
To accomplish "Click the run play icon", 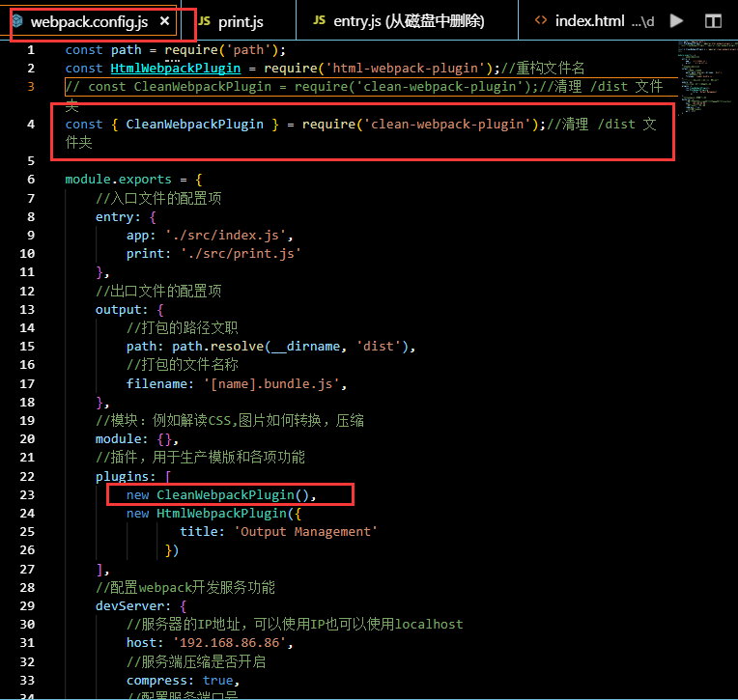I will (x=676, y=21).
